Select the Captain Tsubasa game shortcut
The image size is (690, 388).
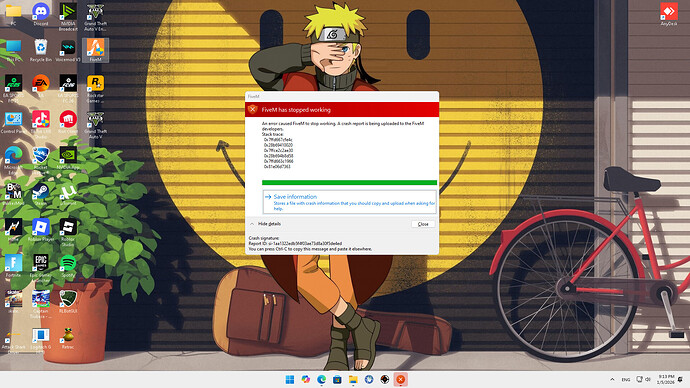click(41, 304)
